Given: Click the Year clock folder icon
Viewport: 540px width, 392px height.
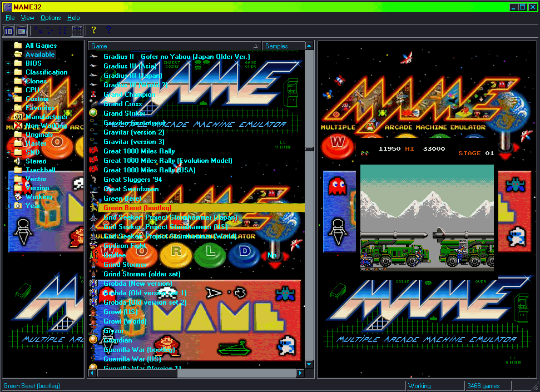Looking at the screenshot, I should (x=18, y=206).
